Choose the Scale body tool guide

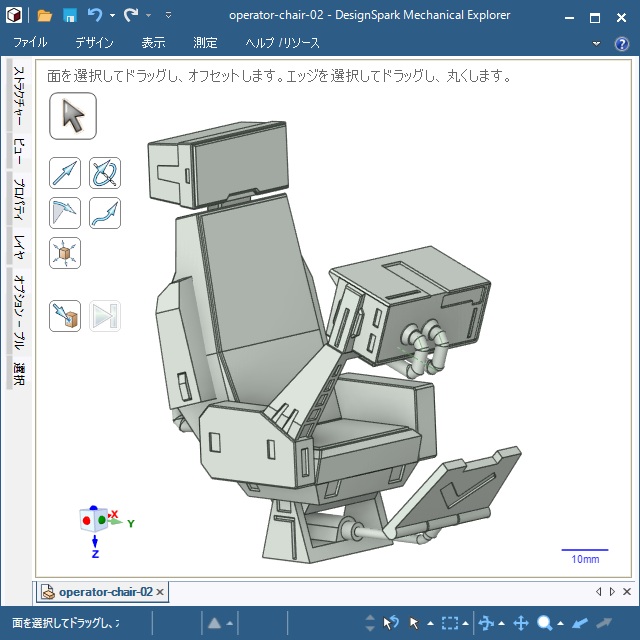point(65,253)
